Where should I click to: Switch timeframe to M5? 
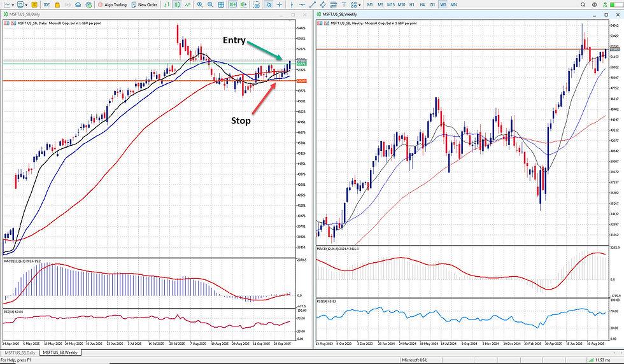tap(381, 5)
